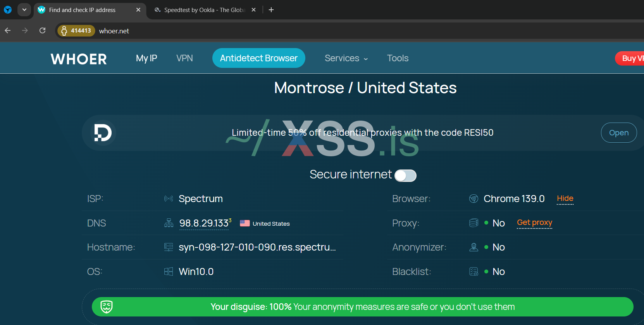Click the Blacklist icon
Viewport: 644px width, 325px height.
(474, 271)
